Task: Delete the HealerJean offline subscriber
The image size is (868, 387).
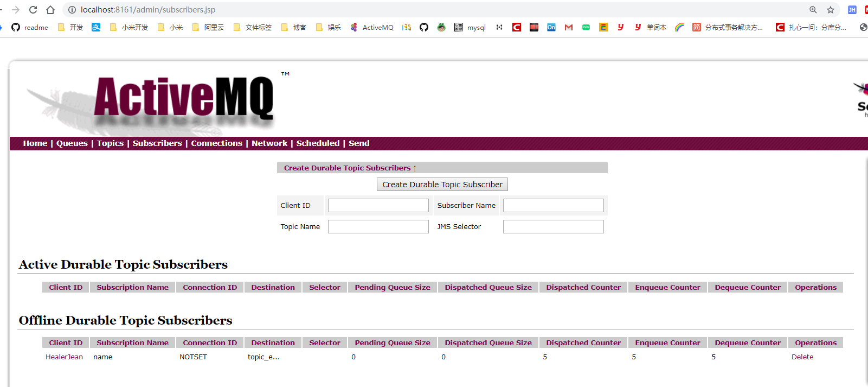Action: [x=802, y=357]
